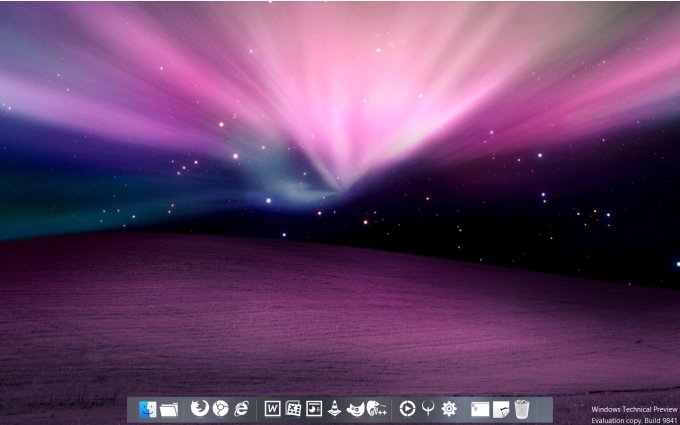This screenshot has height=425, width=680.
Task: Launch GIMP from the dock
Action: pos(356,409)
